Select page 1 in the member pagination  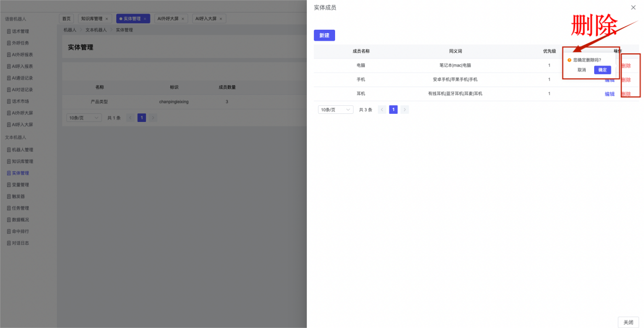pos(393,110)
